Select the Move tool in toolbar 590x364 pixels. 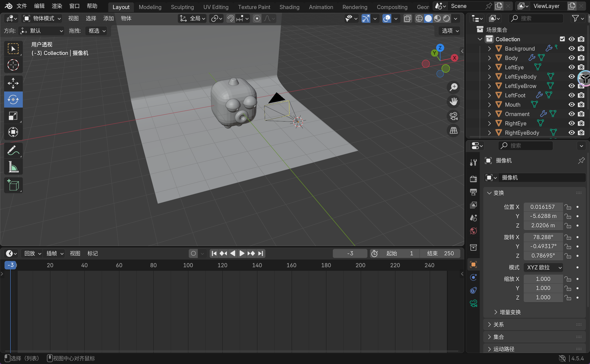tap(13, 83)
